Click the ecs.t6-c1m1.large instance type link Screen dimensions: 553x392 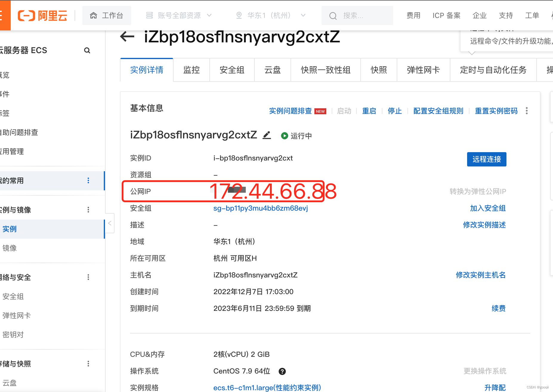pos(267,388)
